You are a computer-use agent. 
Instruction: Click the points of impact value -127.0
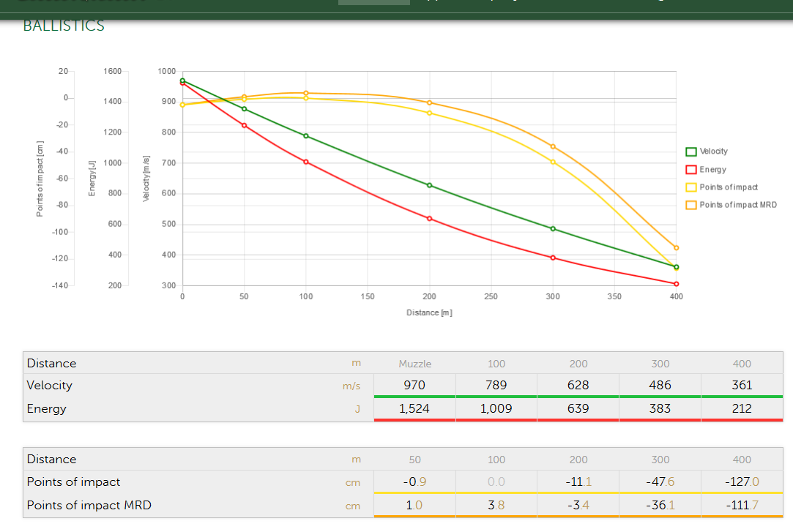(742, 482)
